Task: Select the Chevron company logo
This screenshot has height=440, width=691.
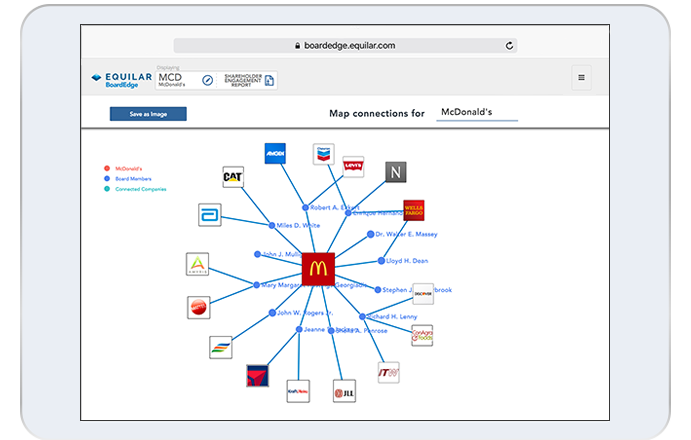Action: (323, 154)
